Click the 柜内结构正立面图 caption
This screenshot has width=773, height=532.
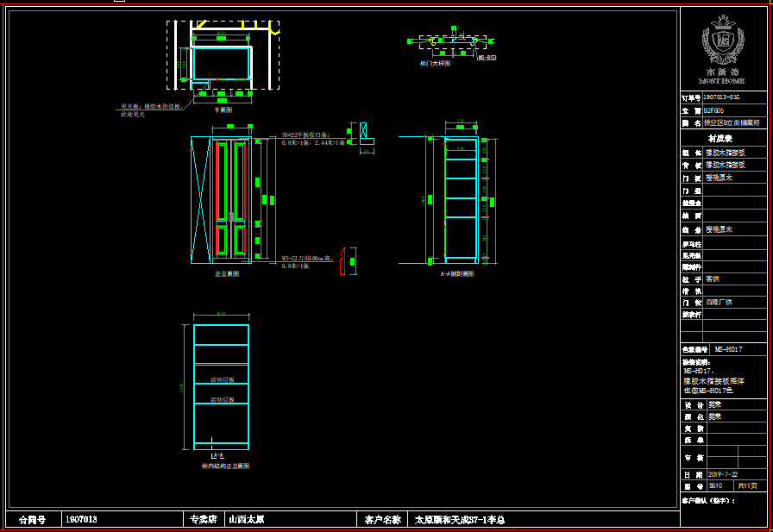225,466
